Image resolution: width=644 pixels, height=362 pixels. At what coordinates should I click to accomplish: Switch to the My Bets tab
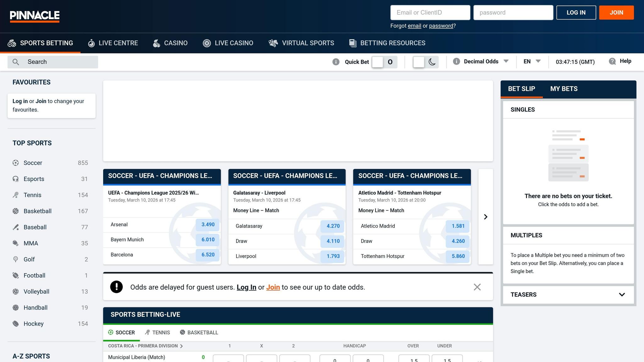pos(563,89)
